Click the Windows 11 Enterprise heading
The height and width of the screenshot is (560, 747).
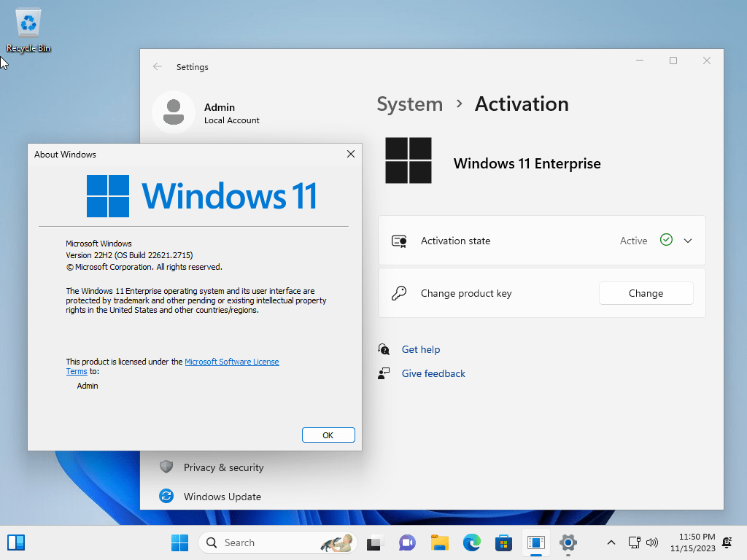coord(527,163)
